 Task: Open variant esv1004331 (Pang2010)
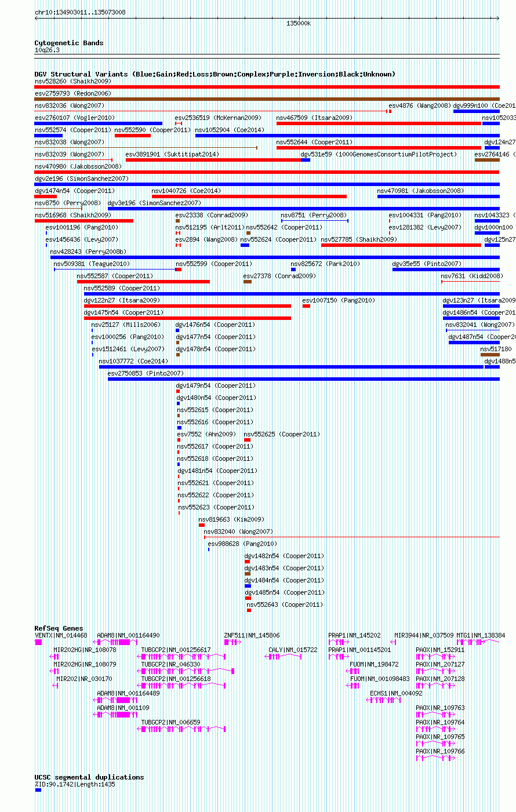390,221
